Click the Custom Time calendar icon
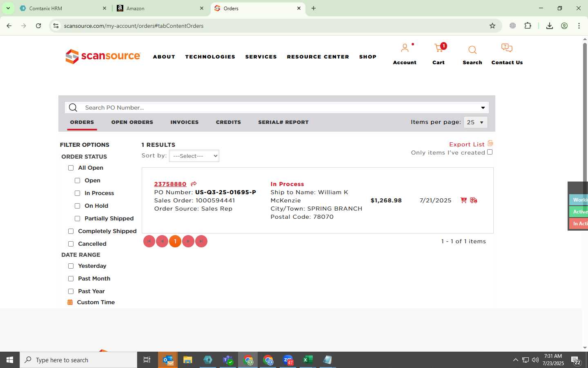Viewport: 588px width, 368px height. pyautogui.click(x=70, y=302)
